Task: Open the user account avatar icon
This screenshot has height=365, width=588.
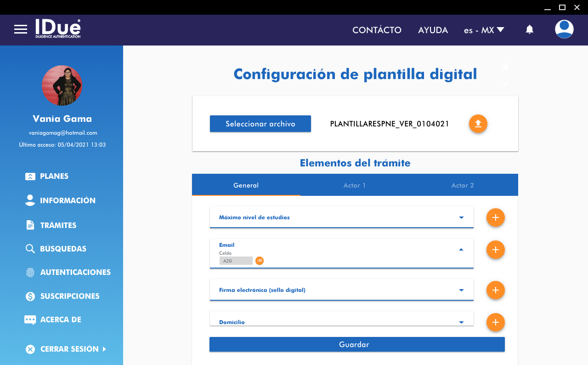Action: click(x=564, y=29)
